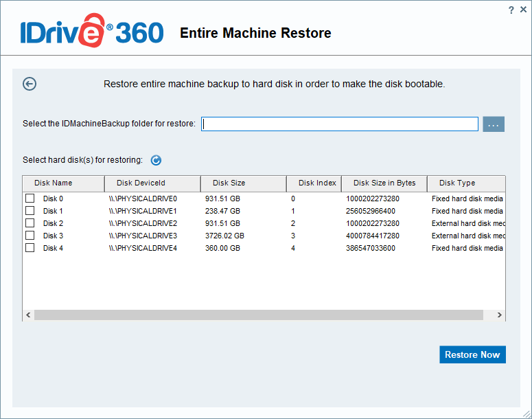This screenshot has height=419, width=532.
Task: Close the Entire Machine Restore window
Action: 523,10
